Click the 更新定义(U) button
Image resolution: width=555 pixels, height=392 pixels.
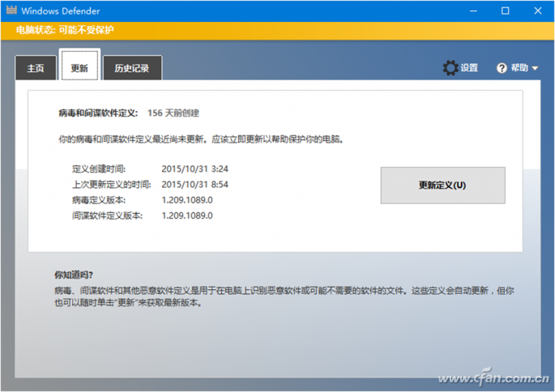[443, 185]
